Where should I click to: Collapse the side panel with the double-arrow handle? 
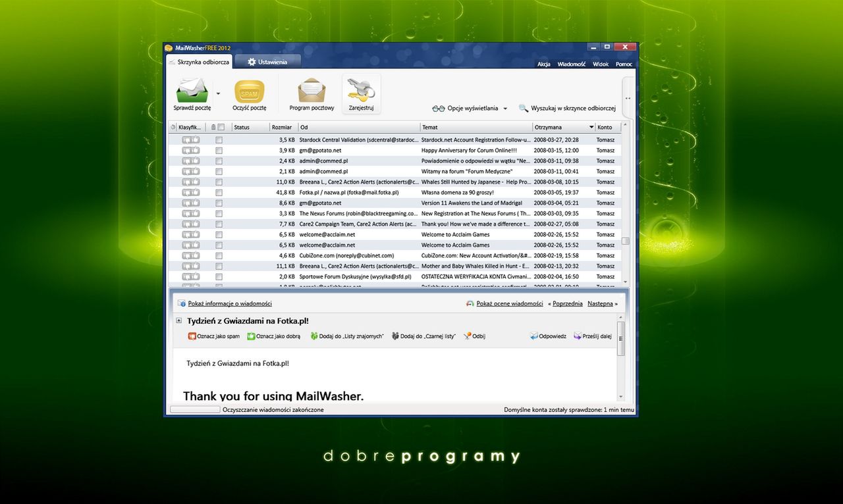[x=628, y=98]
